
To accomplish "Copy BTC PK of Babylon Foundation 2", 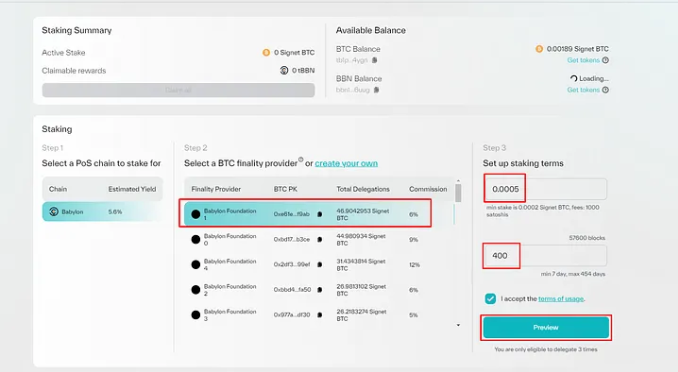I will point(320,289).
